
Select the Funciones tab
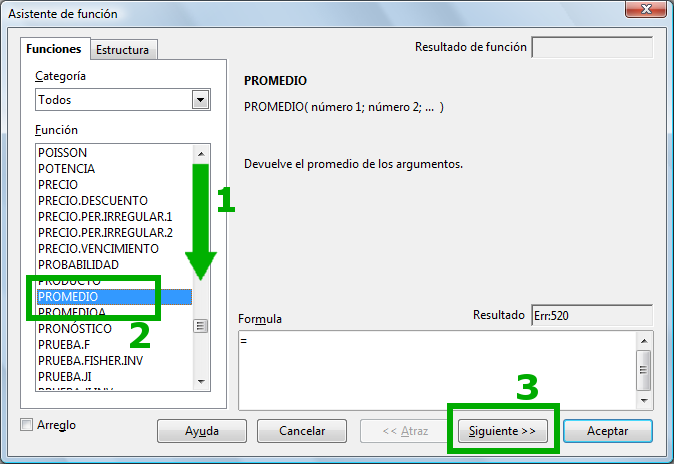(54, 49)
